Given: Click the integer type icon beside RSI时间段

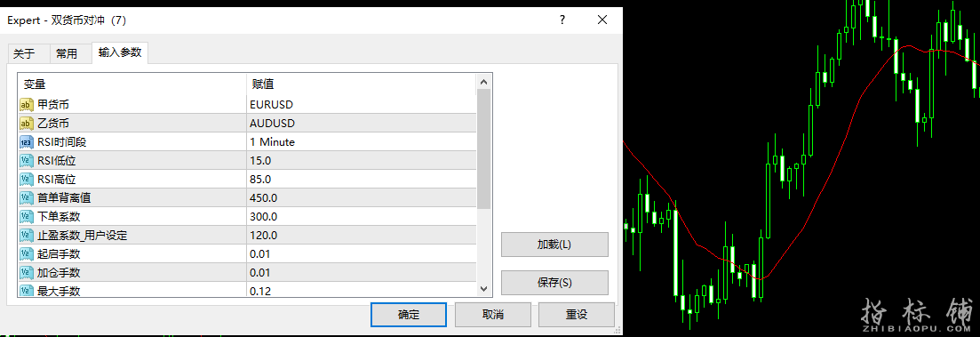Looking at the screenshot, I should pos(27,142).
